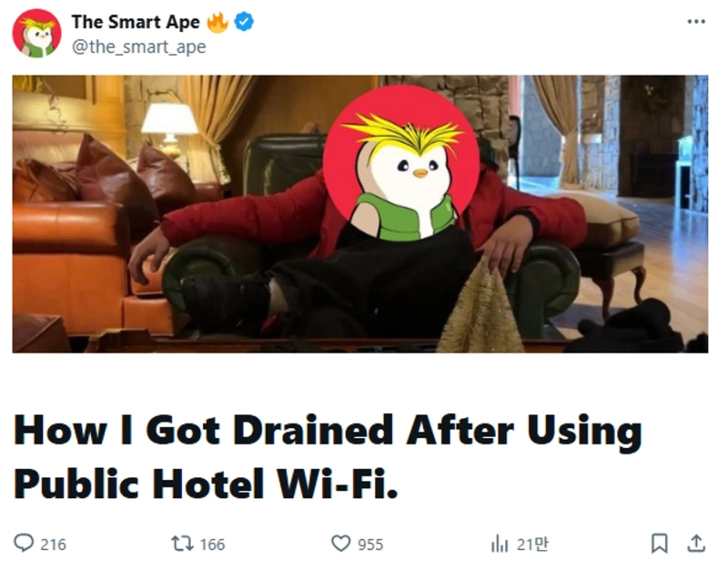Click the 955 likes count
Viewport: 728px width, 571px height.
(x=370, y=544)
